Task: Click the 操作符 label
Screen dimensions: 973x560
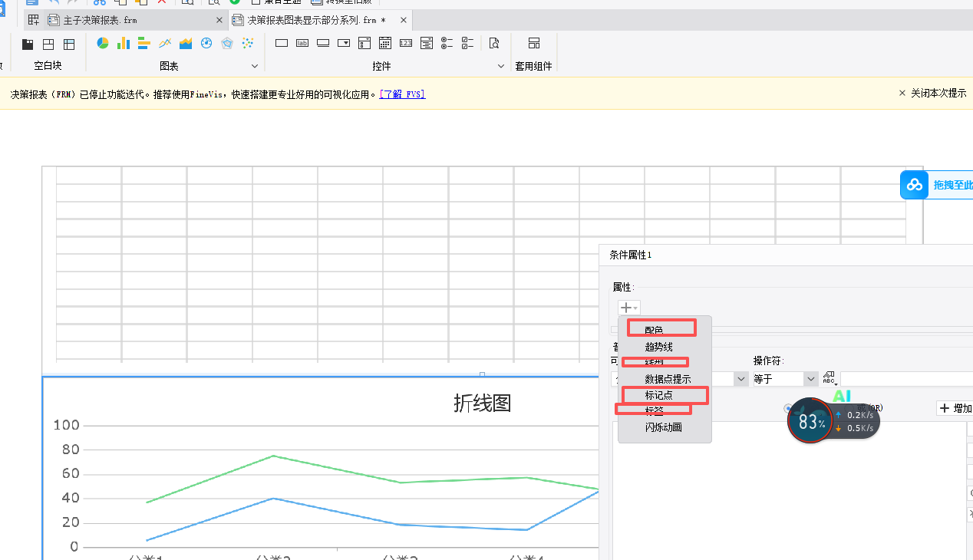Action: click(x=769, y=361)
